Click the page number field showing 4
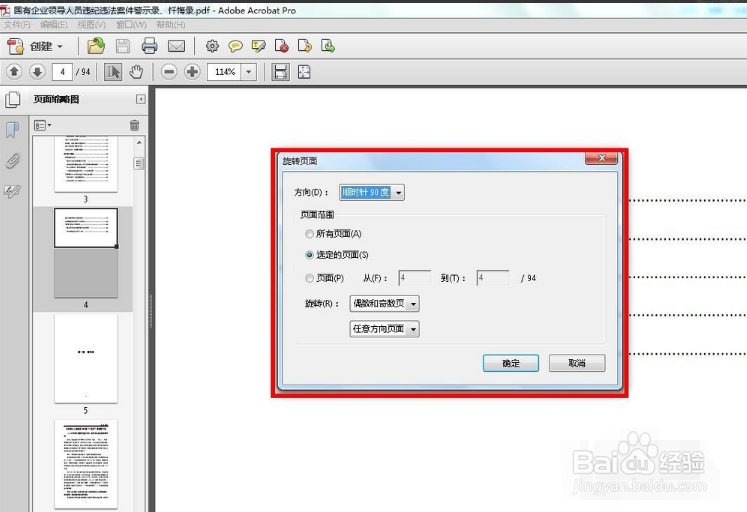 coord(62,72)
